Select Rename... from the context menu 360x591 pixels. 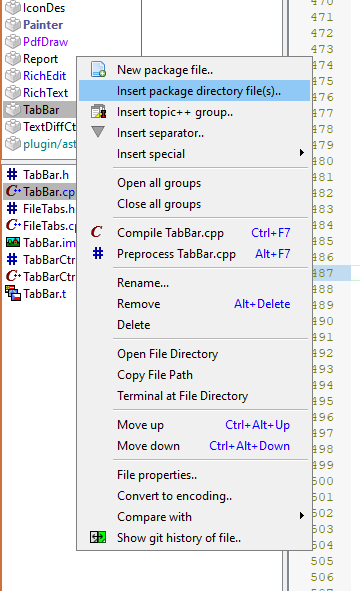click(x=194, y=283)
